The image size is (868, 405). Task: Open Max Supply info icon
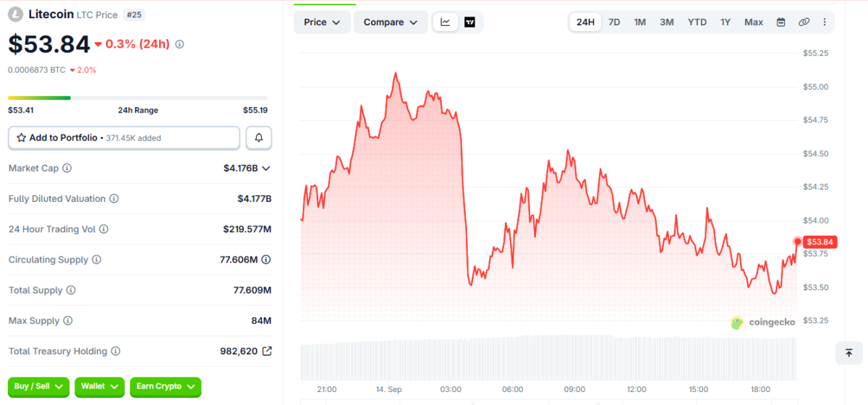click(67, 320)
